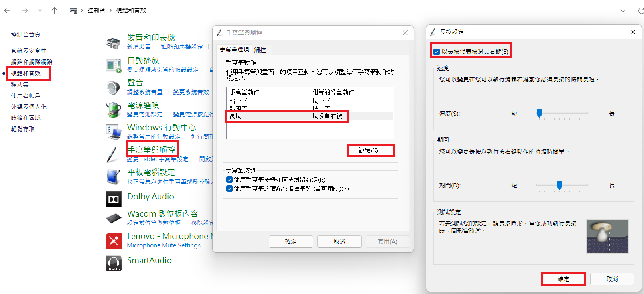Viewport: 644px width, 294px height.
Task: Select 硬體和音效 in sidebar
Action: [x=26, y=73]
